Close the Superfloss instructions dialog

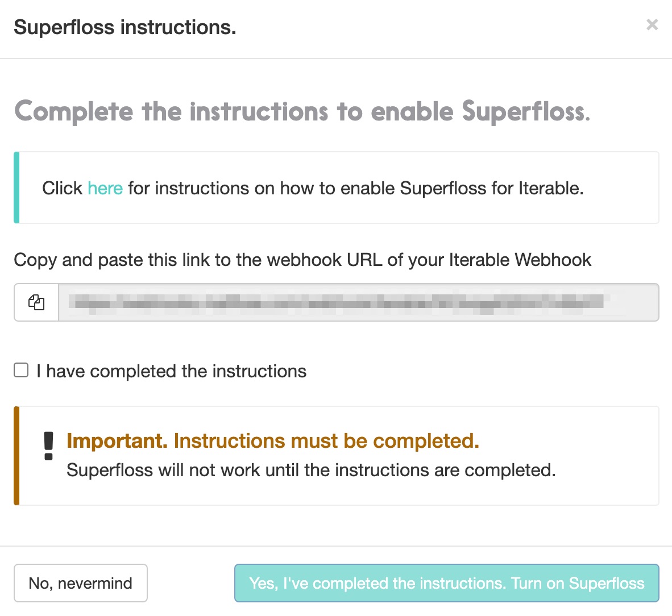(x=652, y=25)
